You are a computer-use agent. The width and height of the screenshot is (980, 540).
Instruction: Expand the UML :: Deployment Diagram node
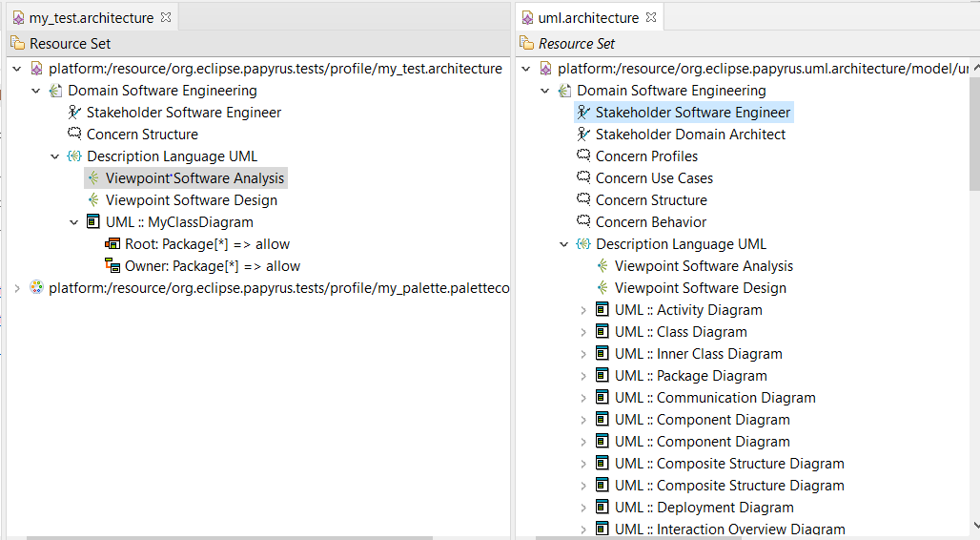583,507
